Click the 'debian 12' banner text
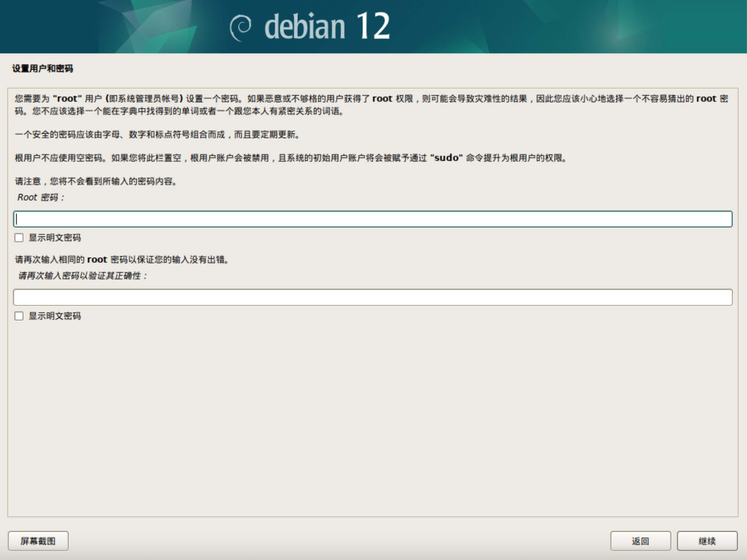747x560 pixels. coord(327,27)
